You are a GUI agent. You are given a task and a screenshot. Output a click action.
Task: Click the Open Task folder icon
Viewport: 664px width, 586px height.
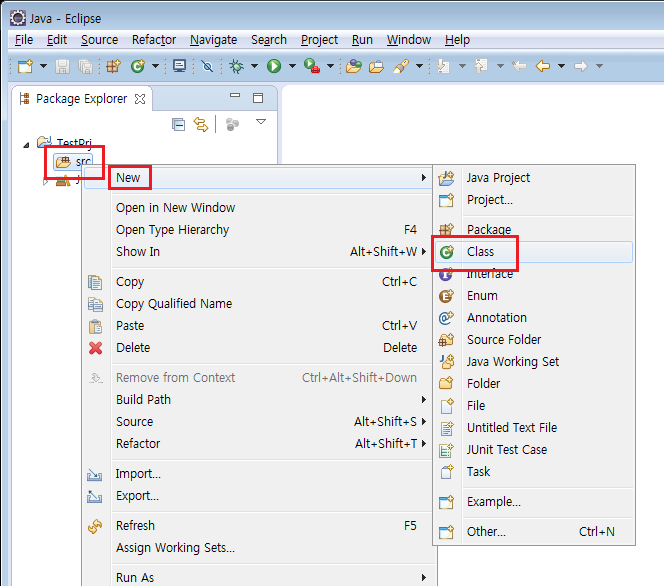pyautogui.click(x=376, y=66)
